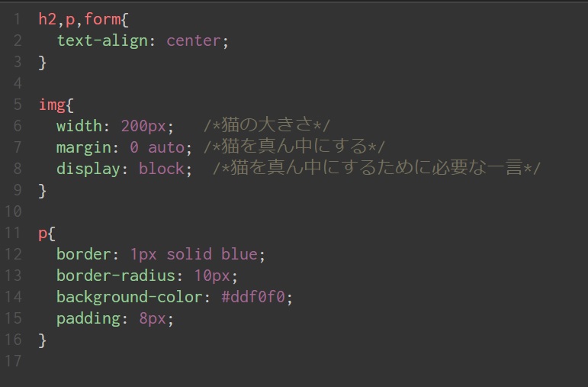The height and width of the screenshot is (387, 588).
Task: Click the img selector
Action: tap(52, 105)
